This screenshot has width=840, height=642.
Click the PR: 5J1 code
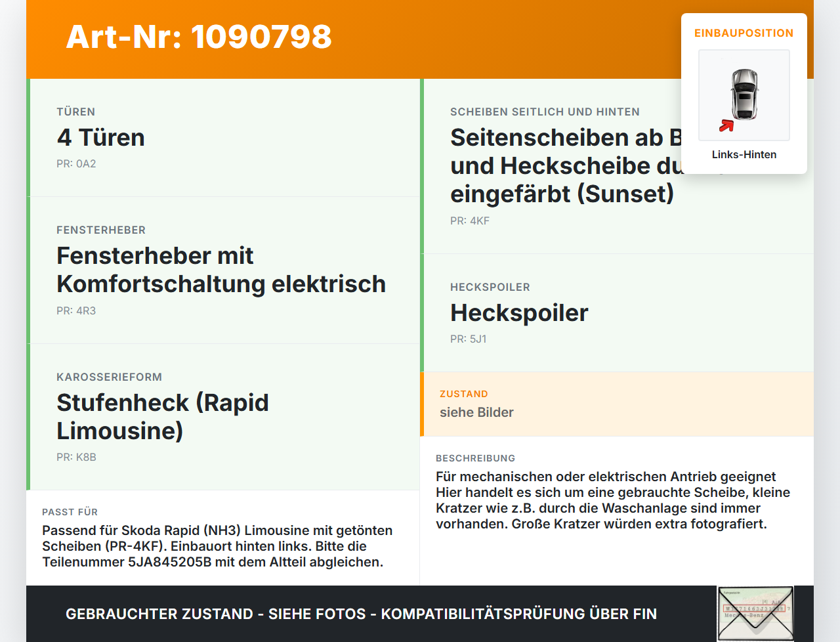(x=469, y=339)
